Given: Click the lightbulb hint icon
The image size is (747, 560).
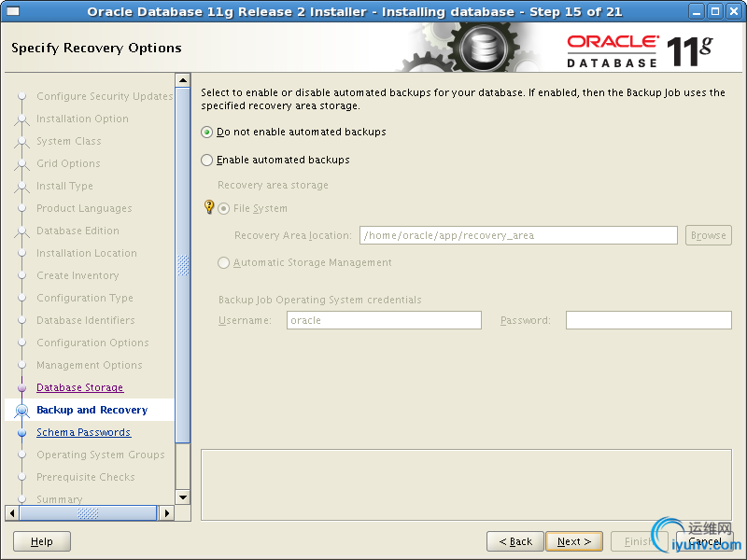Looking at the screenshot, I should (208, 206).
